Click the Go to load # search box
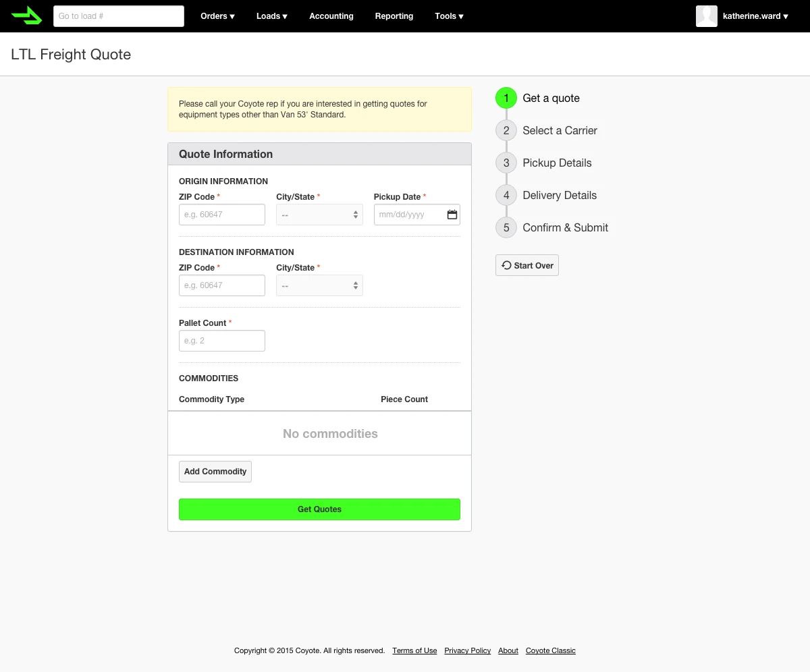Image resolution: width=810 pixels, height=672 pixels. (x=119, y=16)
